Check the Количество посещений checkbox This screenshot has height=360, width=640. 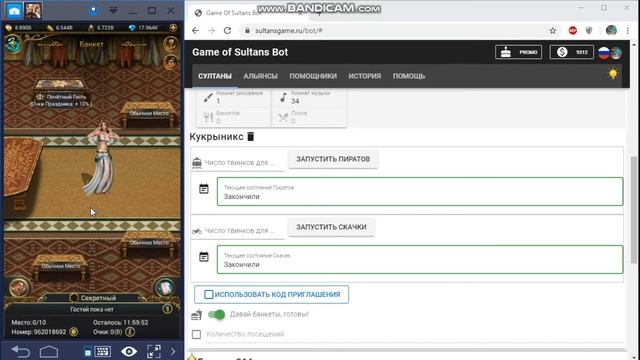(196, 334)
